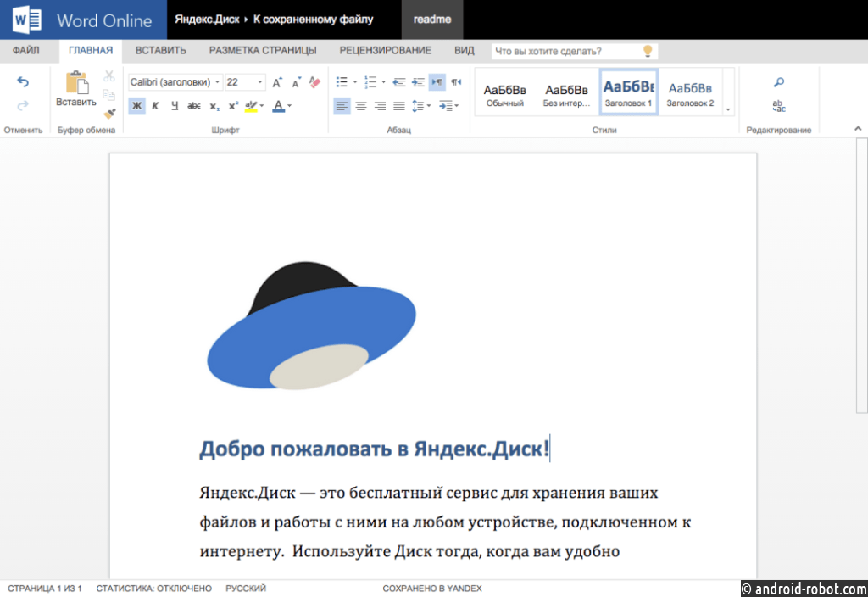
Task: Switch to the ГЛАВНАЯ tab
Action: tap(91, 50)
